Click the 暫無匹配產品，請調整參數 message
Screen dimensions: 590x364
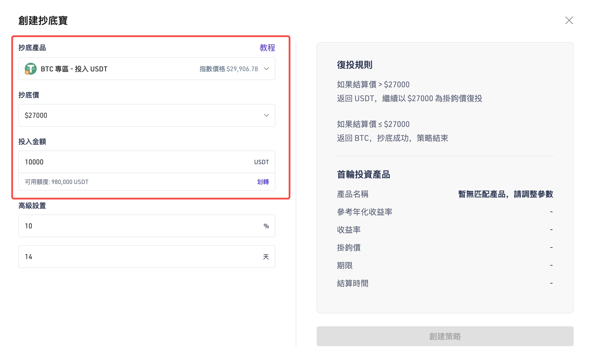[505, 194]
